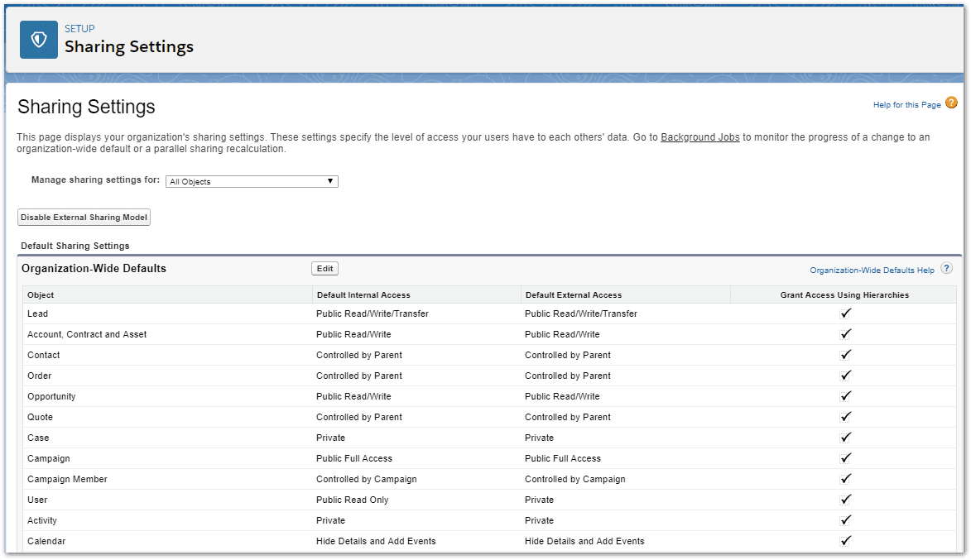Click Disable External Sharing Model button
Image resolution: width=971 pixels, height=560 pixels.
[84, 218]
